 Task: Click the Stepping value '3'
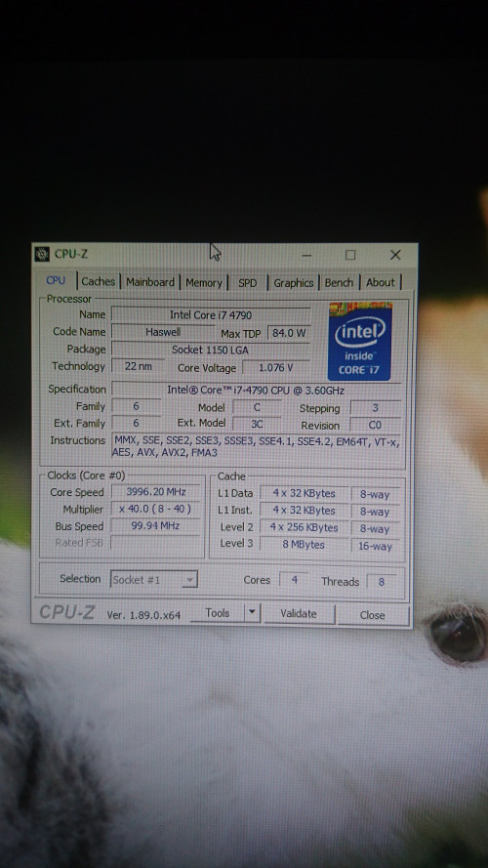(x=375, y=408)
